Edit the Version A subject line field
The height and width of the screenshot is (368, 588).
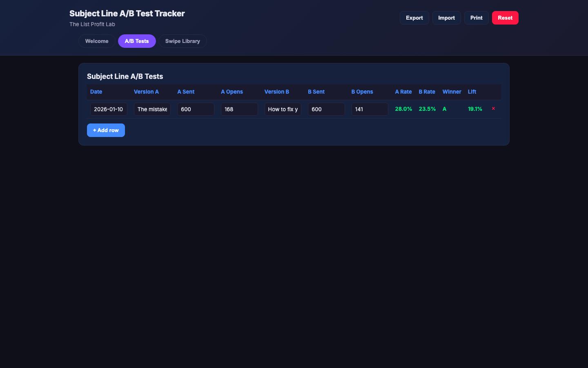(152, 109)
